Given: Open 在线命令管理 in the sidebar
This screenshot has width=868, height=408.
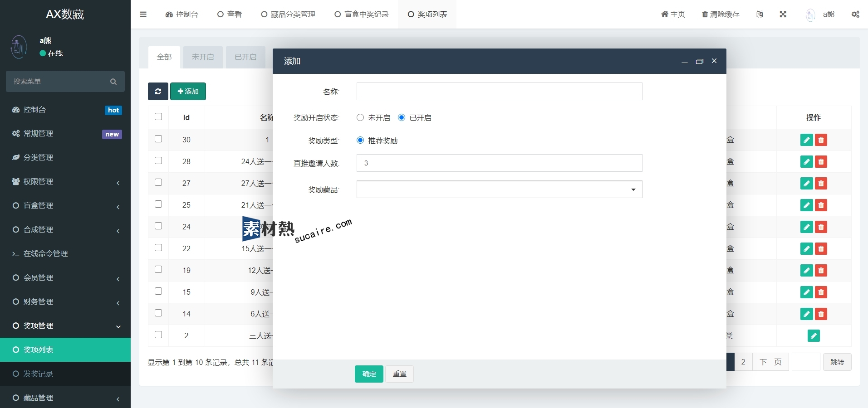Looking at the screenshot, I should (65, 254).
